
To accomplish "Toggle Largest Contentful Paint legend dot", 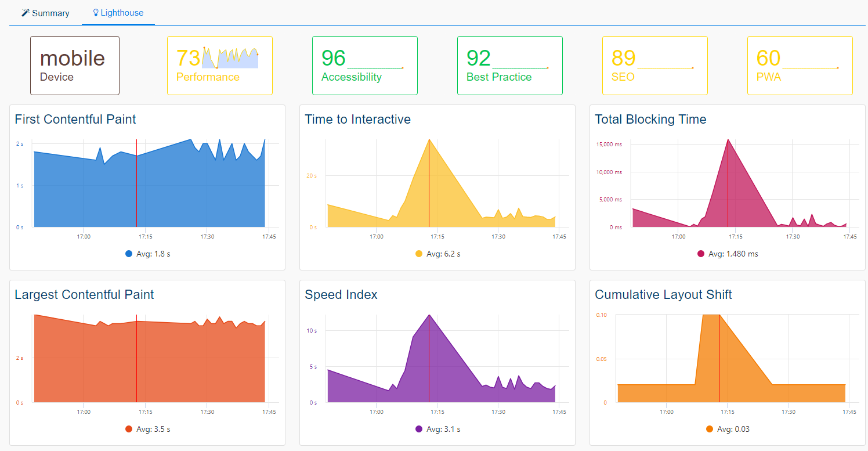I will coord(129,429).
